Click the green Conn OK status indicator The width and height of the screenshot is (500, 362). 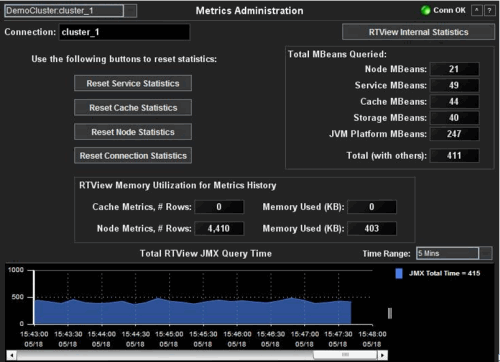(x=425, y=10)
